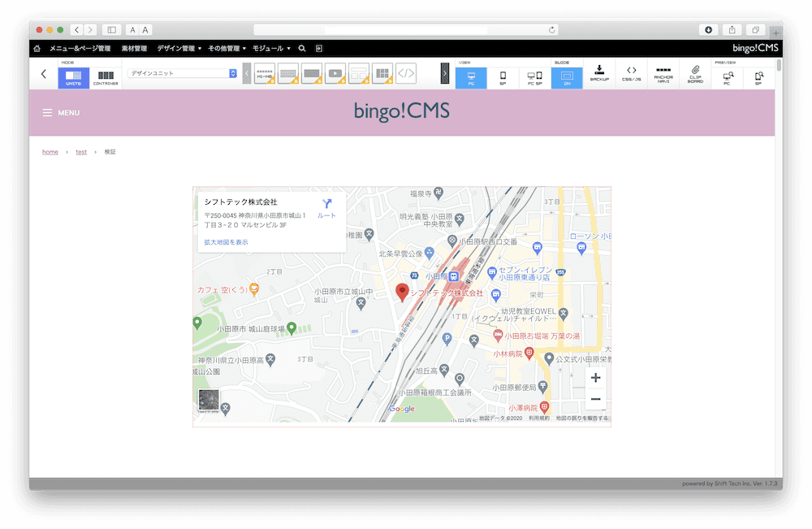Toggle the Safari sidebar button
Screen dimensions: 812x529
pos(111,30)
